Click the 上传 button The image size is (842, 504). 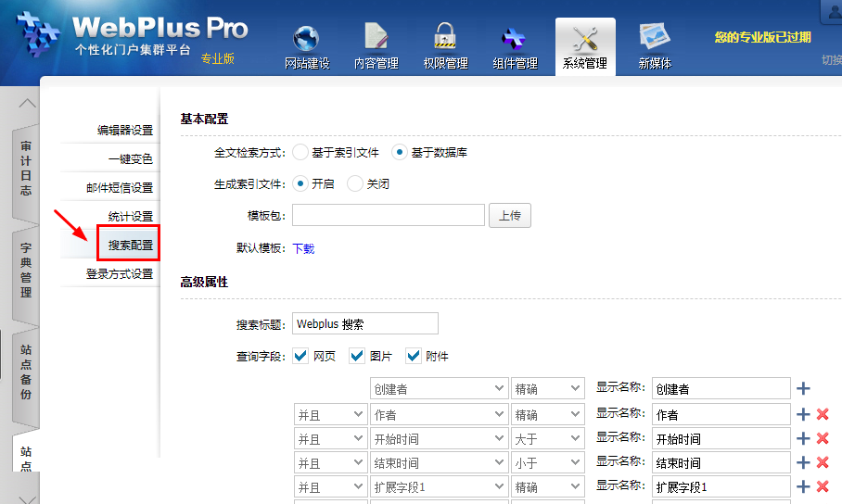509,216
